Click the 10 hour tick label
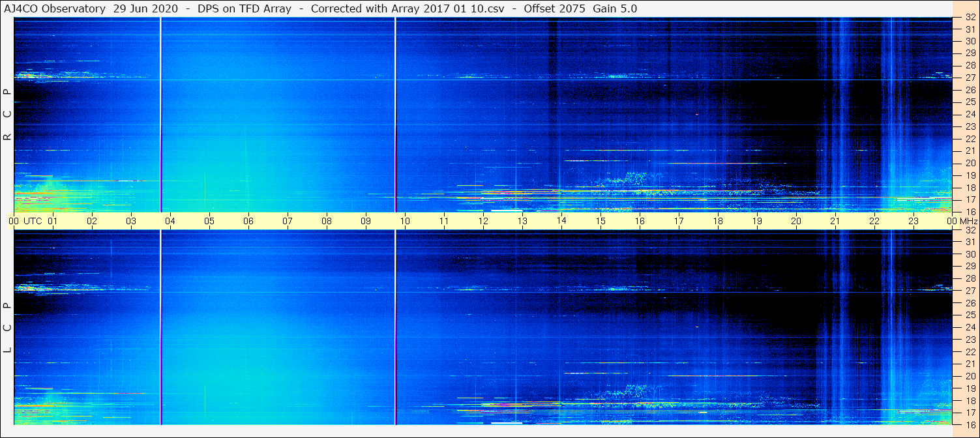Viewport: 980px width, 438px height. click(x=405, y=221)
